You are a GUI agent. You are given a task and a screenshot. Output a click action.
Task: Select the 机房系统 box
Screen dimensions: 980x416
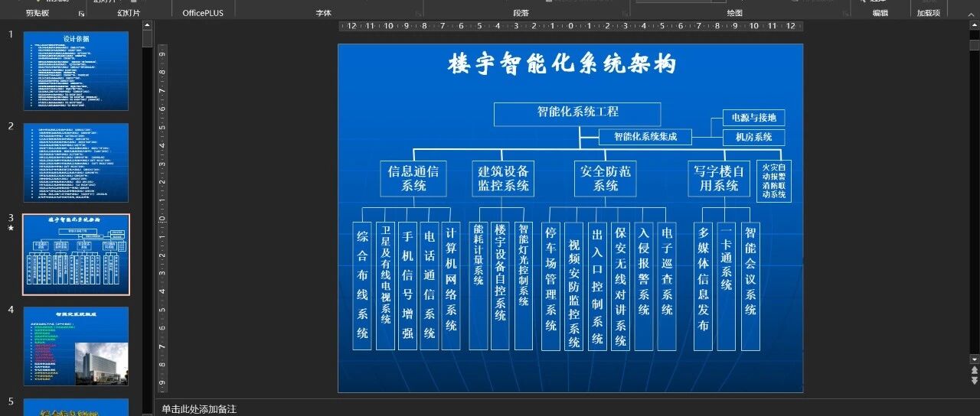[754, 138]
